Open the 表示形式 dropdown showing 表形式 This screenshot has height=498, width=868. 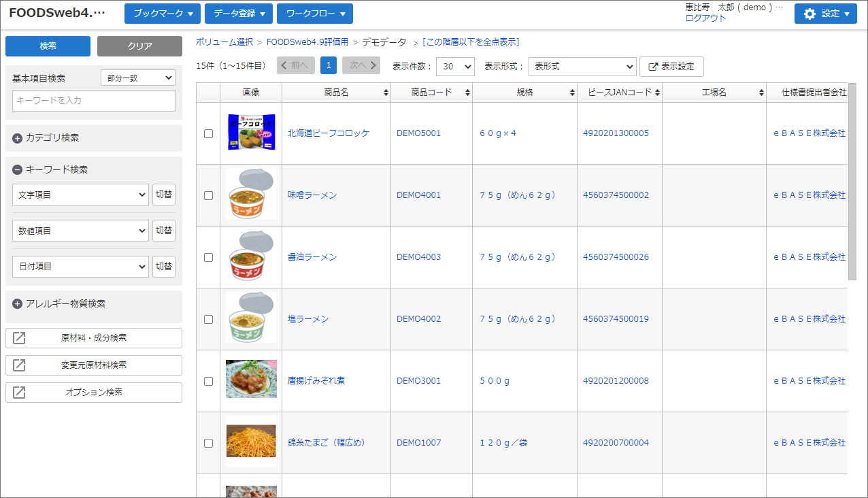pyautogui.click(x=582, y=67)
